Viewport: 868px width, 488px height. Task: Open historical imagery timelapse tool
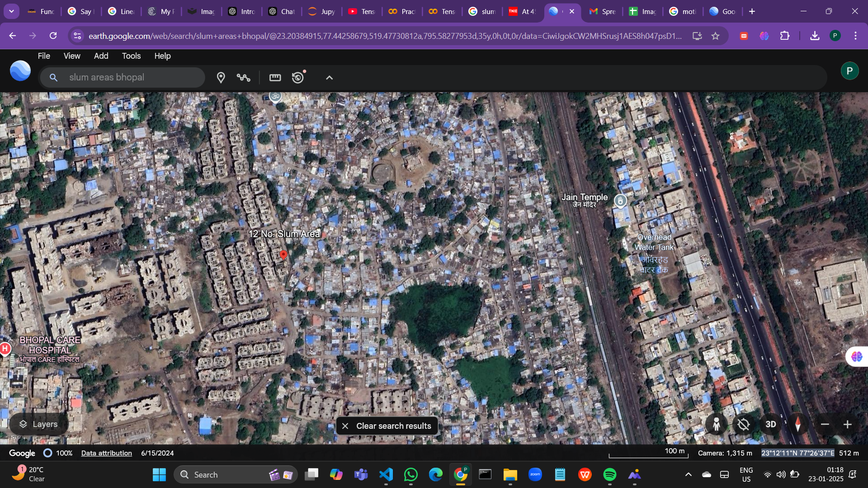298,77
